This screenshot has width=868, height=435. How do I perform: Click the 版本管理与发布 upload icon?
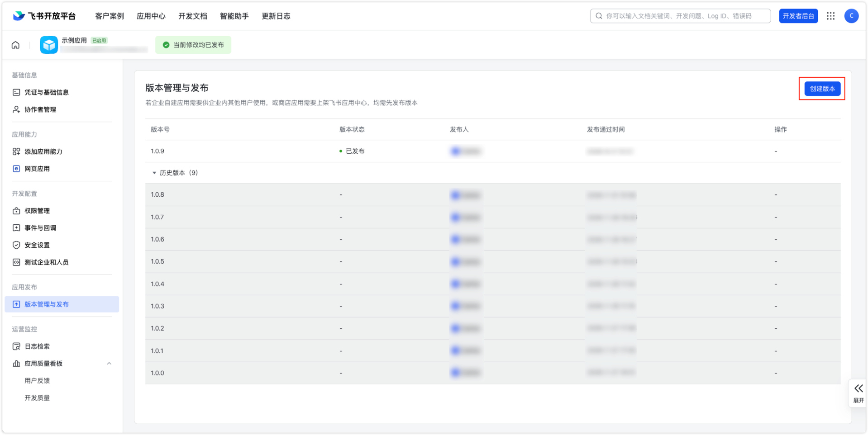pyautogui.click(x=16, y=304)
